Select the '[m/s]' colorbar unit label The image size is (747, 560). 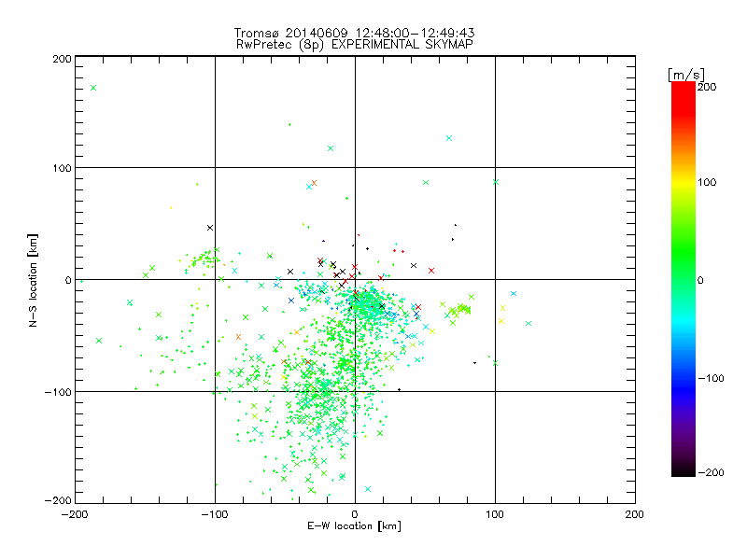[x=686, y=75]
